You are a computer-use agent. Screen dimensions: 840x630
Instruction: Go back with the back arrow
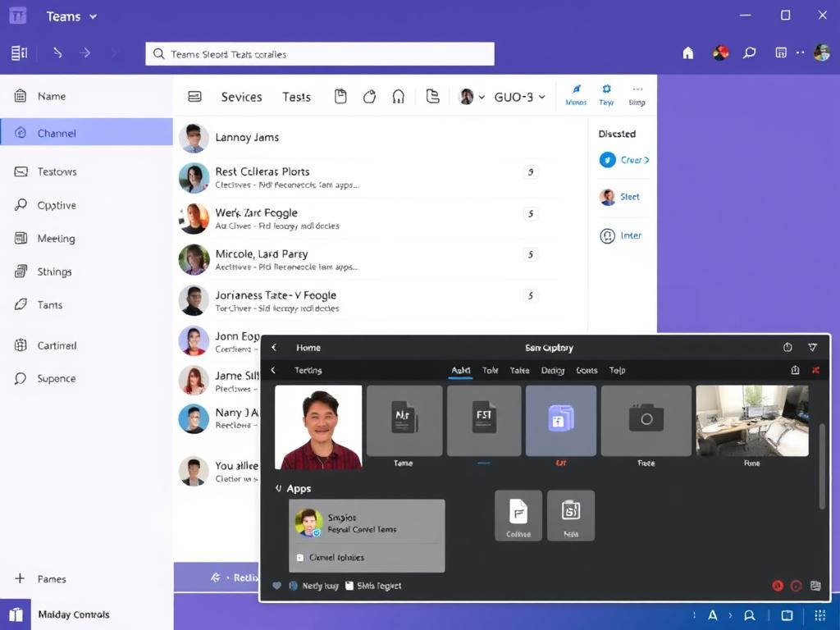point(57,52)
